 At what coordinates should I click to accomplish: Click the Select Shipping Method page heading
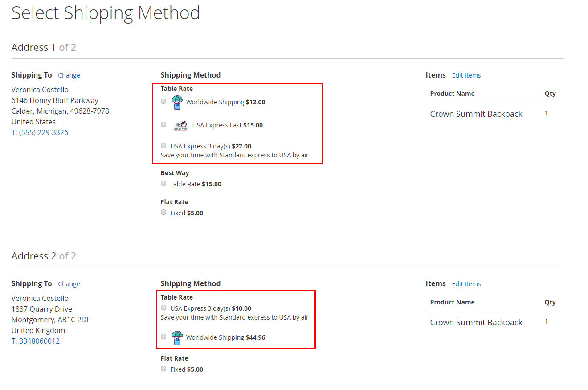pos(106,13)
